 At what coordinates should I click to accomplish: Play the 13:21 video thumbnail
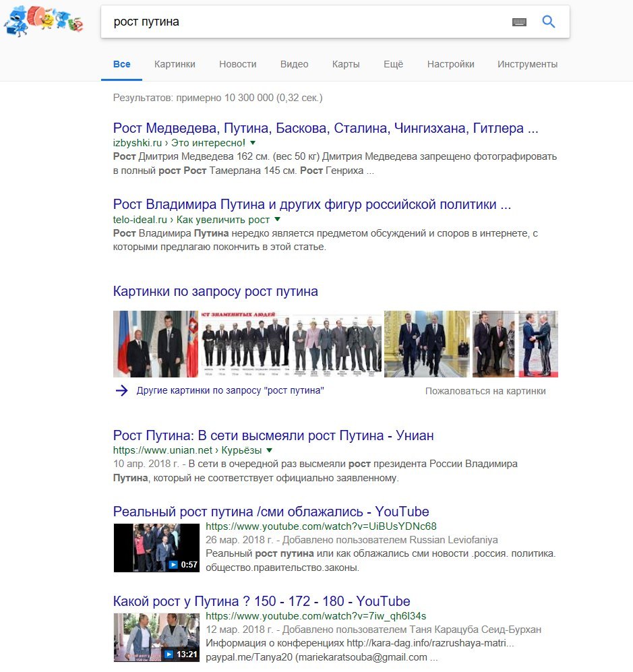[156, 637]
